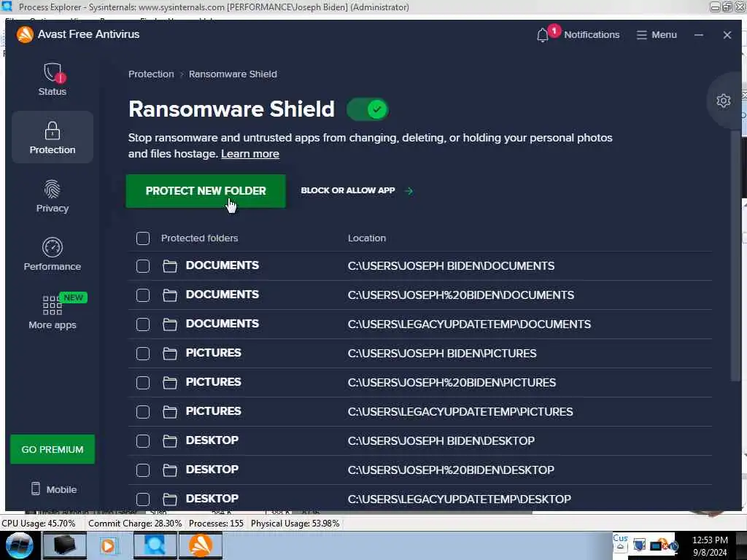
Task: Open the Privacy fingerprint section
Action: click(x=53, y=195)
